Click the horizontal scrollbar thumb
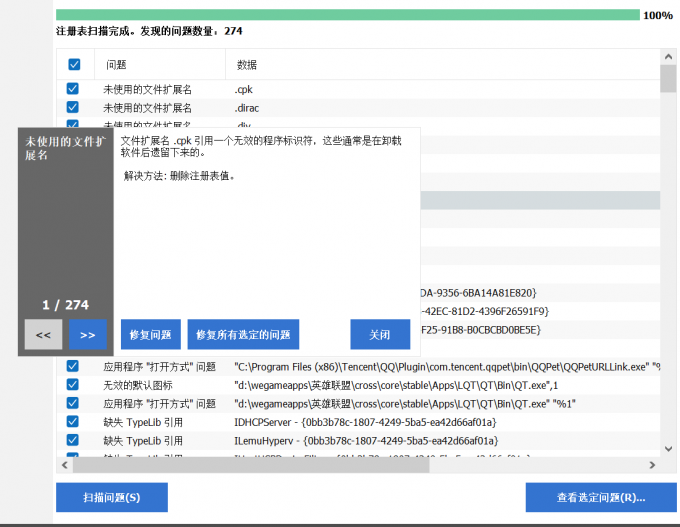Image resolution: width=680 pixels, height=527 pixels. 251,465
